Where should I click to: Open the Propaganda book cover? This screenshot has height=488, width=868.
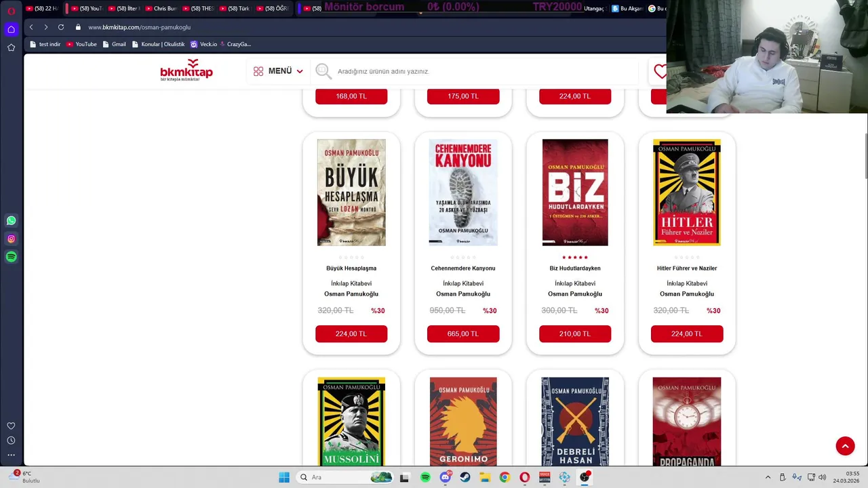687,422
